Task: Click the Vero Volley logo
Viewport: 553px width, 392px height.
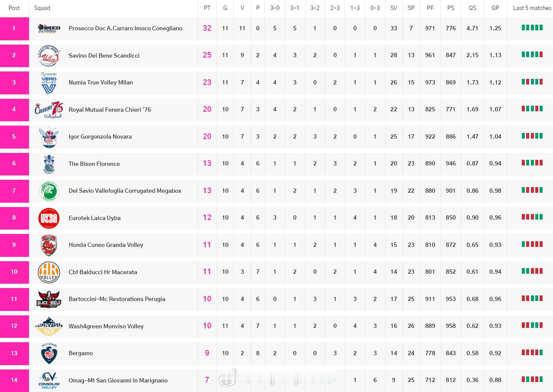Action: point(49,83)
